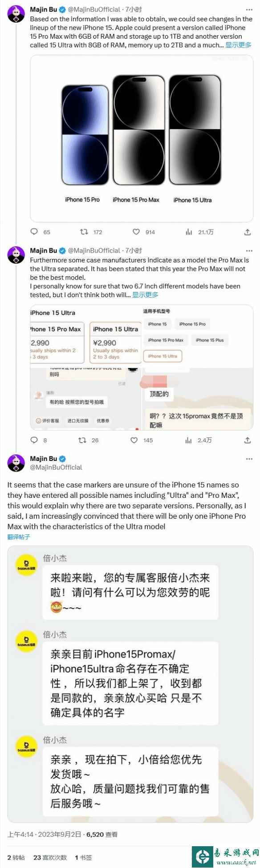
Task: Open more options menu on first tweet
Action: coord(249,9)
